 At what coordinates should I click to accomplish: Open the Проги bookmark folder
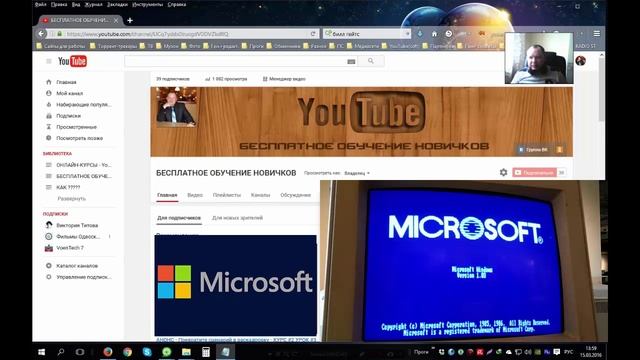point(253,46)
